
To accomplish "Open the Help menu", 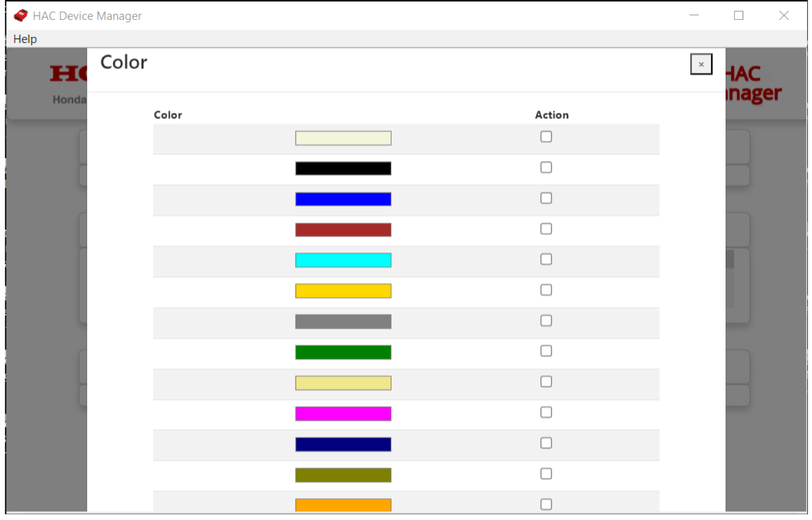I will click(25, 39).
